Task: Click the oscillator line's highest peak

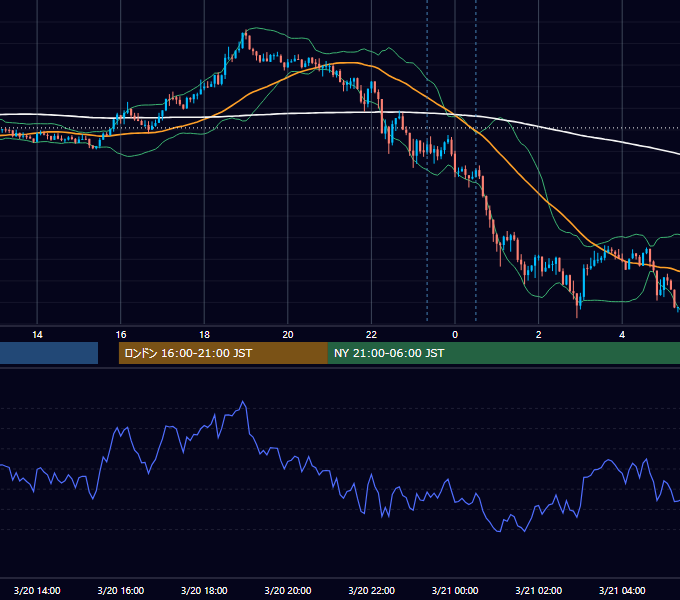Action: pyautogui.click(x=243, y=402)
